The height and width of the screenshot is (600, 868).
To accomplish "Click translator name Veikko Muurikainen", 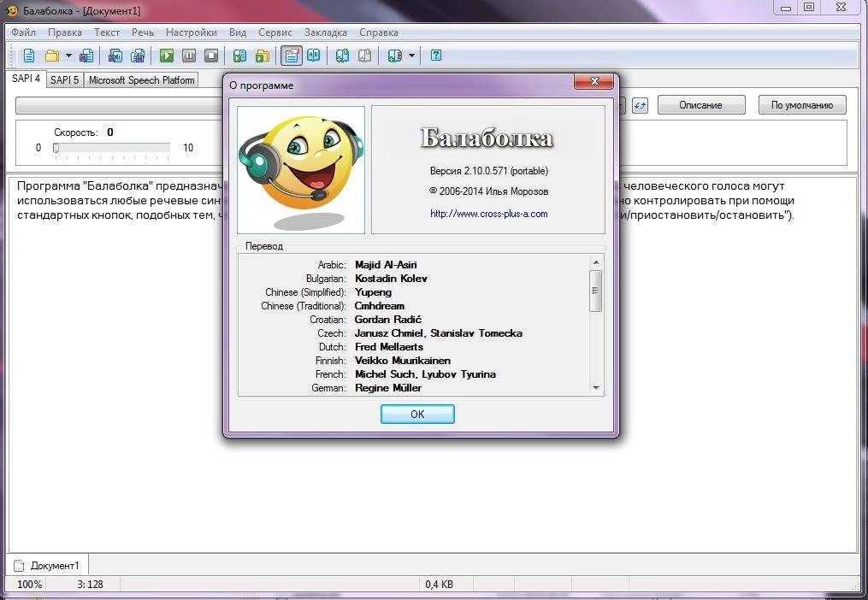I will (403, 361).
